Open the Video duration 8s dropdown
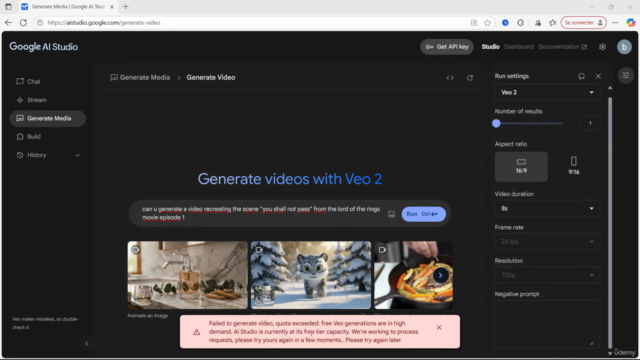The image size is (640, 360). pyautogui.click(x=547, y=209)
